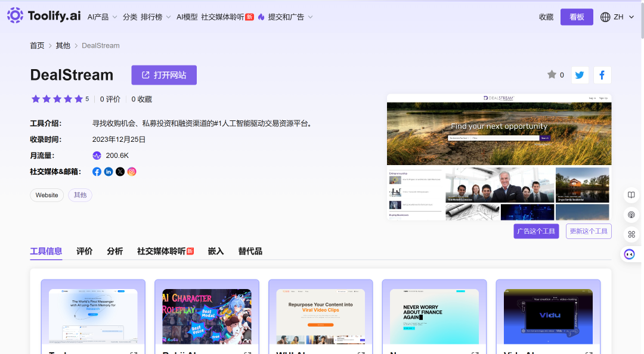Open the Facebook social media icon
644x354 pixels.
pos(97,172)
